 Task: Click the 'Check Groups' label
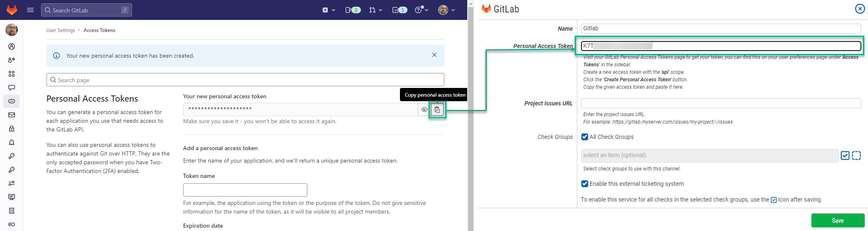(x=555, y=137)
